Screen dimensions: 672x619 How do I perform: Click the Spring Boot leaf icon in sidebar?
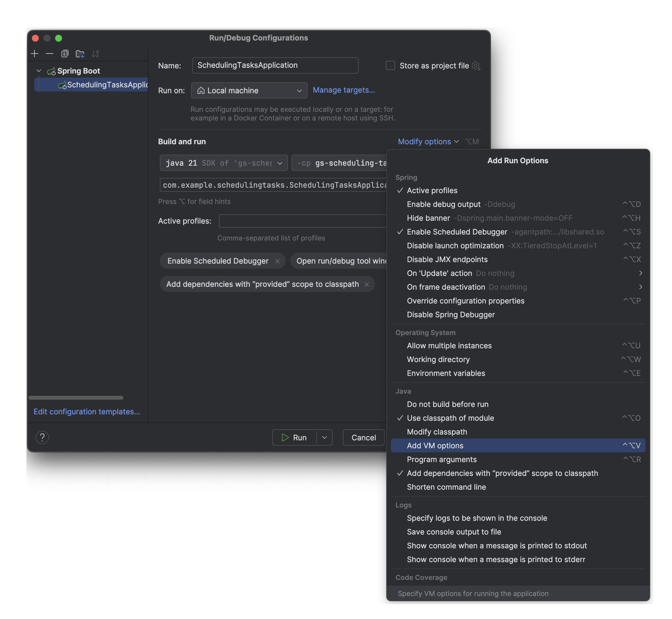click(52, 71)
